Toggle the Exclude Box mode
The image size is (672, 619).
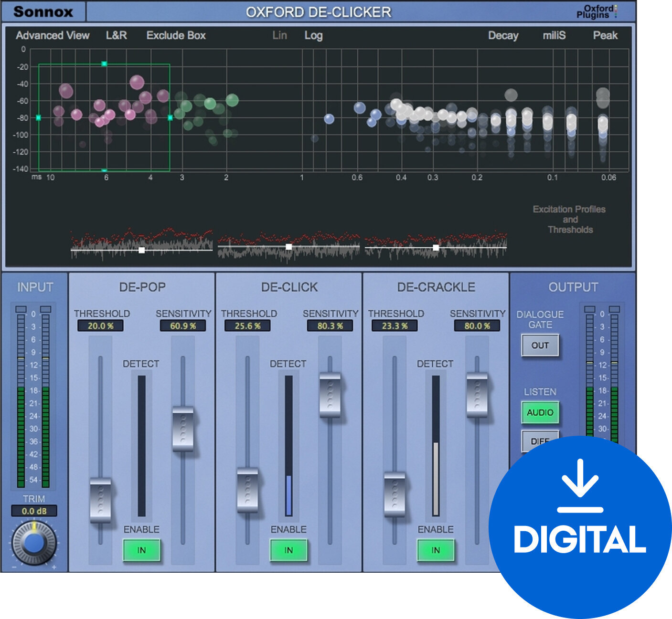177,35
